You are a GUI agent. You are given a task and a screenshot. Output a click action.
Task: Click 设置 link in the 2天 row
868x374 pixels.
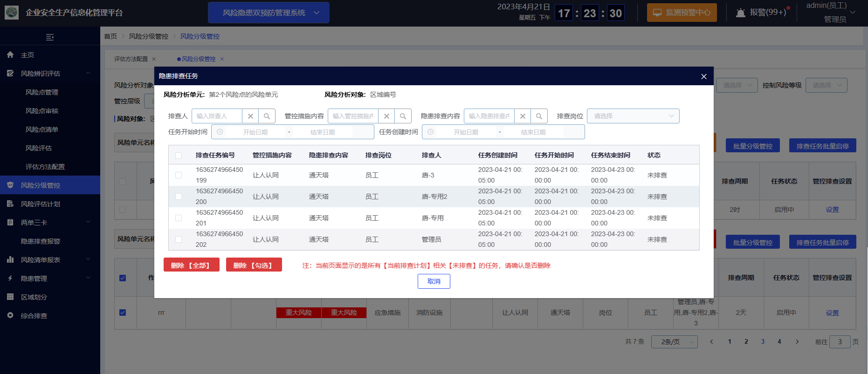coord(832,313)
